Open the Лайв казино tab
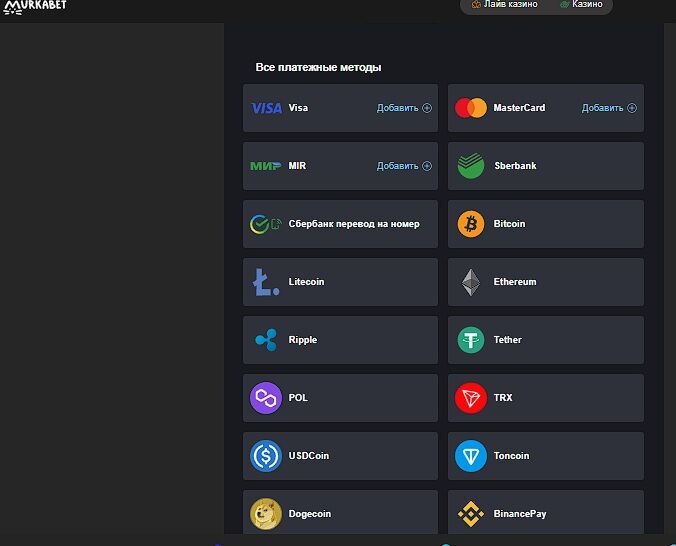Image resolution: width=676 pixels, height=546 pixels. [x=504, y=5]
